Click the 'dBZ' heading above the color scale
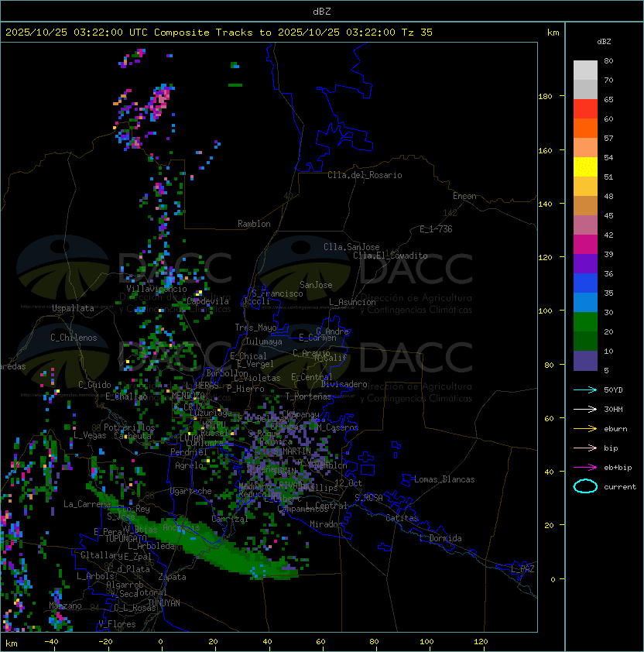Viewport: 644px width, 652px height. tap(604, 42)
